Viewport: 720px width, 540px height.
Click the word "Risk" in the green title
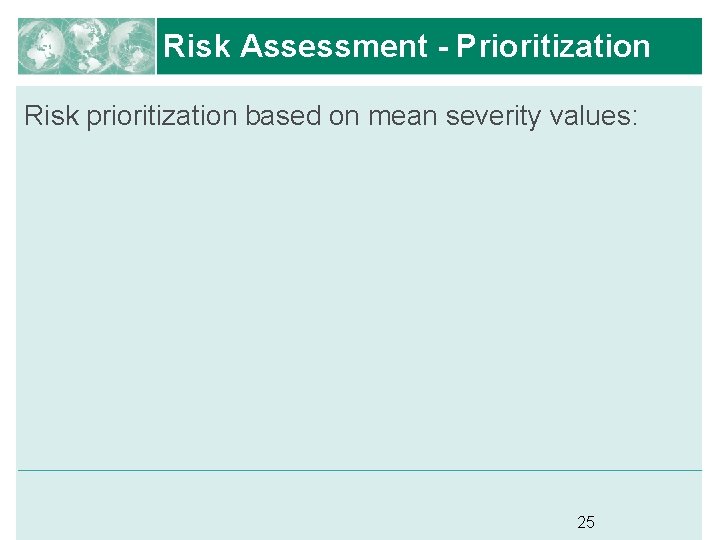(197, 46)
